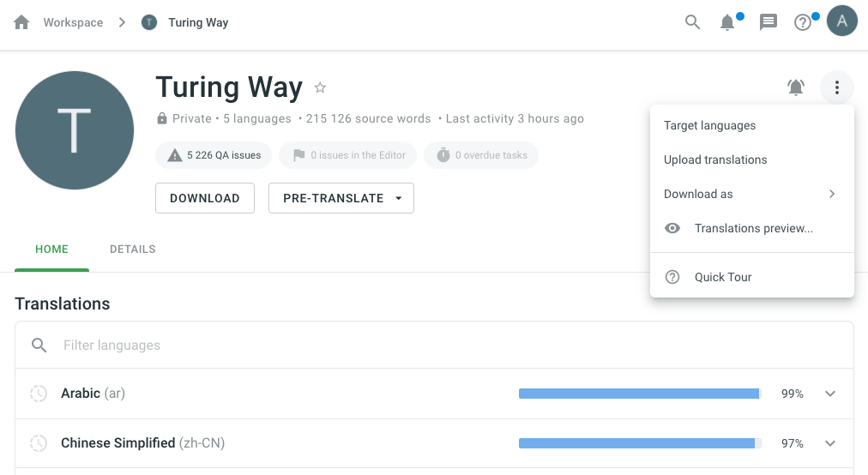
Task: Expand the Download as submenu
Action: (x=751, y=194)
